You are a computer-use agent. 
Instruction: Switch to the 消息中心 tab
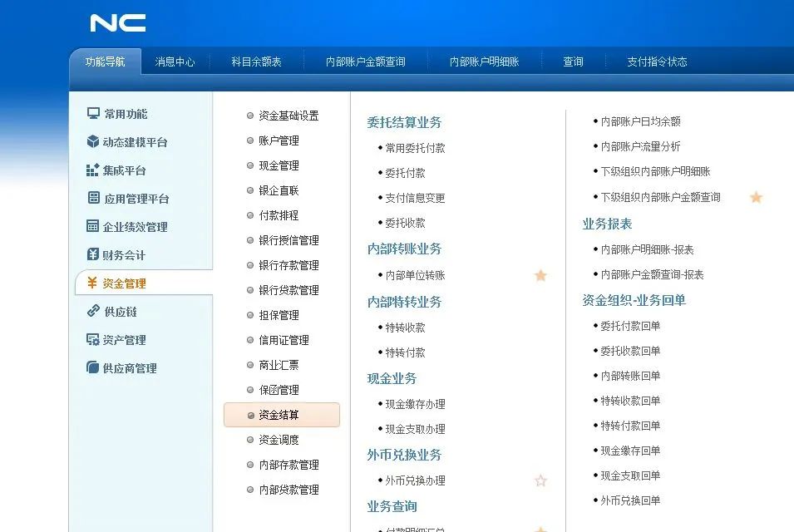click(x=175, y=62)
